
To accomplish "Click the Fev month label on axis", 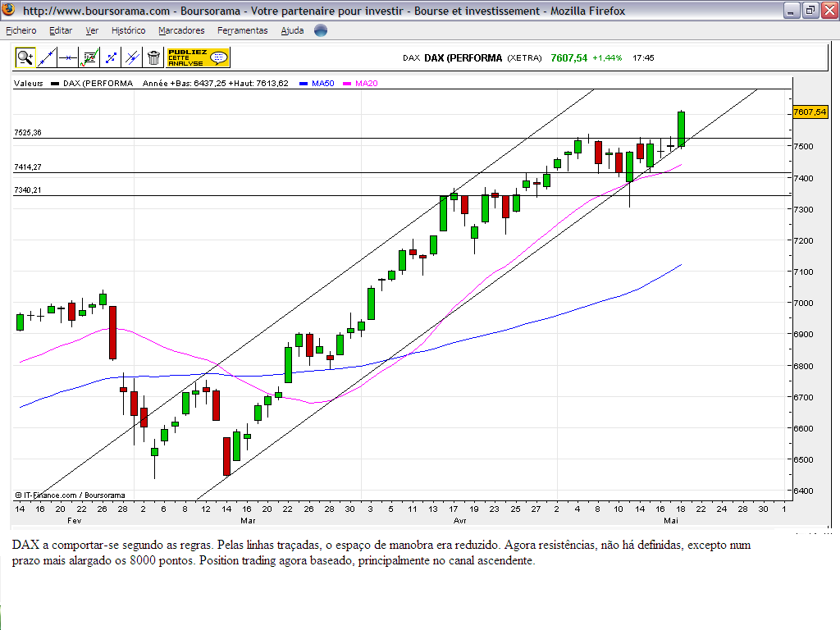I will point(74,521).
